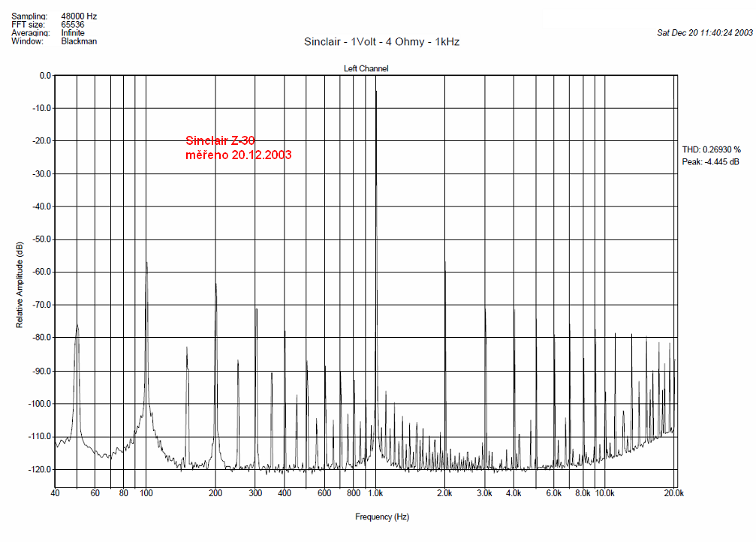This screenshot has width=756, height=542.
Task: Select the averaging value 'Infinite'
Action: pyautogui.click(x=73, y=33)
